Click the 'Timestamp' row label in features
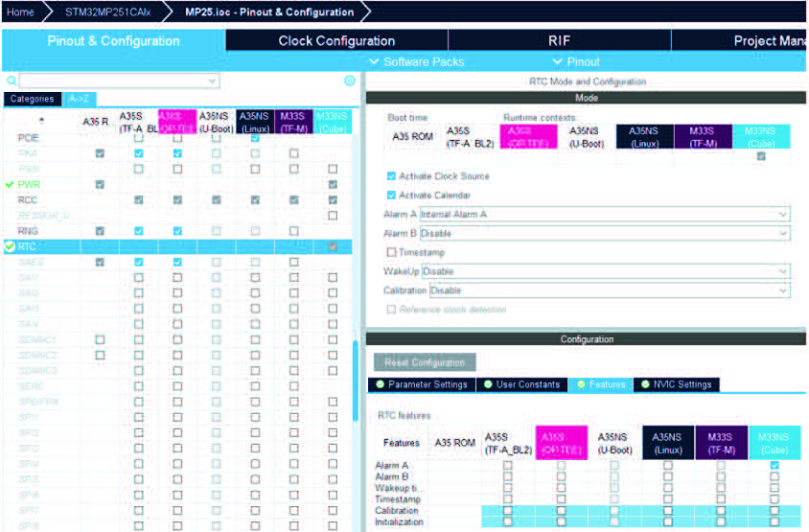The image size is (809, 532). click(397, 499)
